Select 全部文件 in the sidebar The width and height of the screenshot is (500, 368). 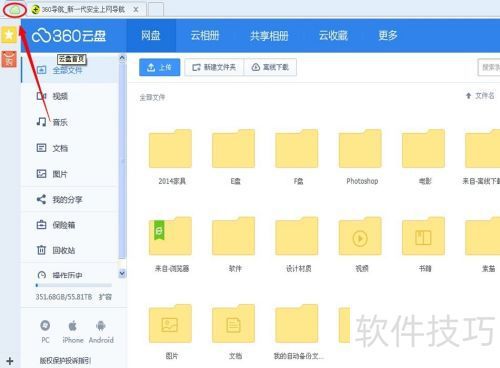[70, 70]
